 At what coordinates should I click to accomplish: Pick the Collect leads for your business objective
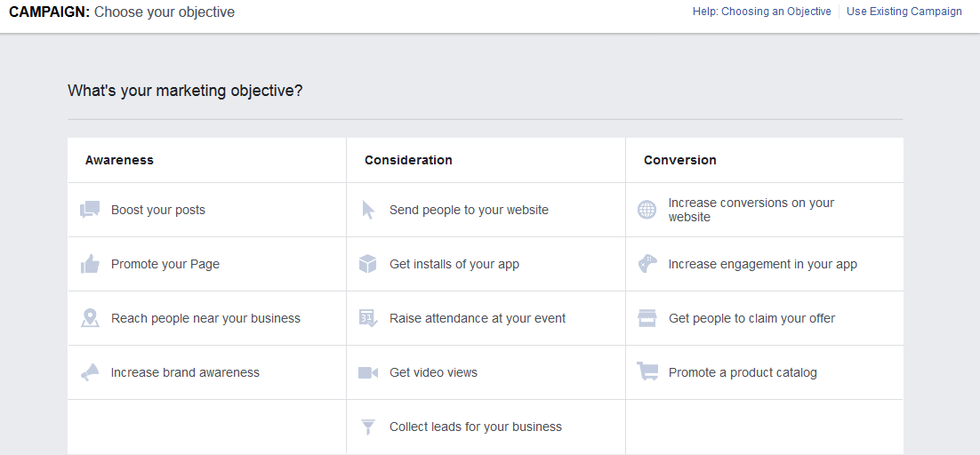475,427
